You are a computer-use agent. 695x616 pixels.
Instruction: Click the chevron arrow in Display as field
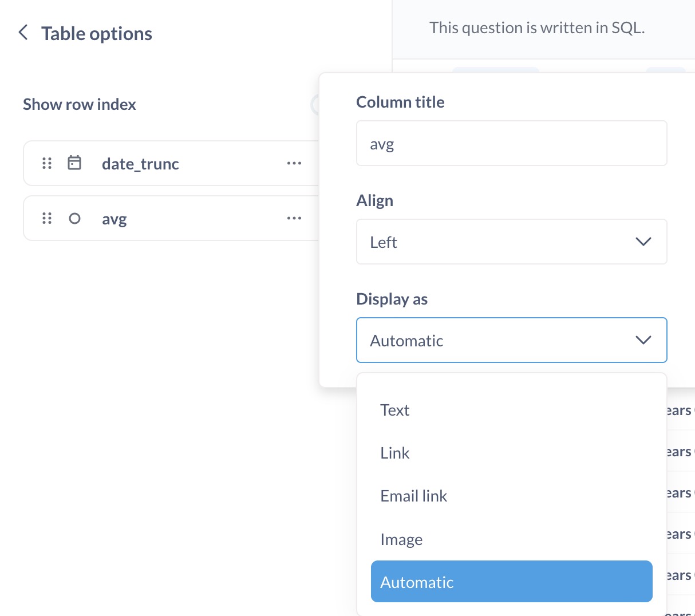[x=643, y=340]
